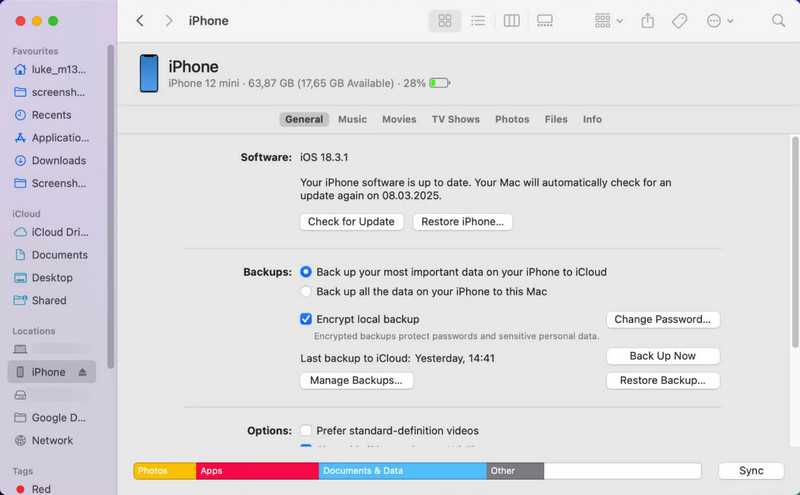800x495 pixels.
Task: Open Downloads in sidebar
Action: (51, 160)
